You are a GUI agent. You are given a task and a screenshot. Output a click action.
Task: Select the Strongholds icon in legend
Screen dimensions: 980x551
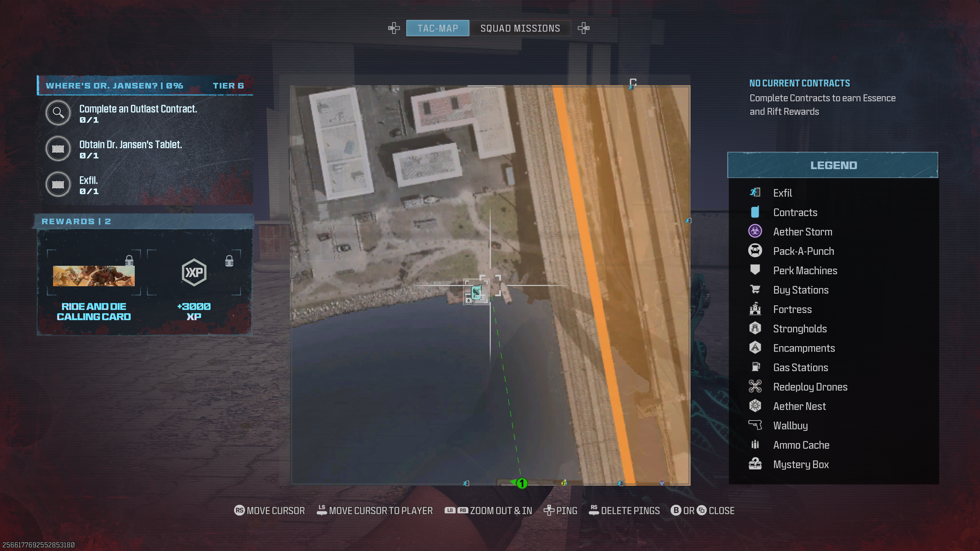755,328
